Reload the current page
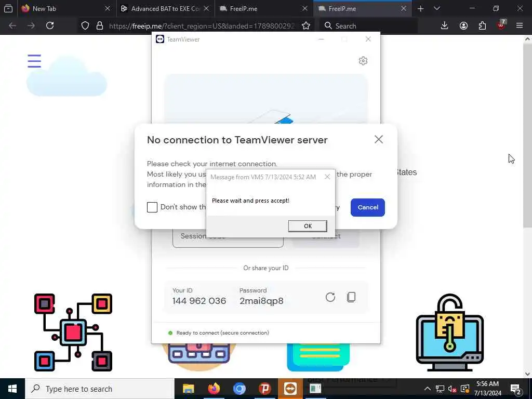This screenshot has height=399, width=532. point(50,25)
